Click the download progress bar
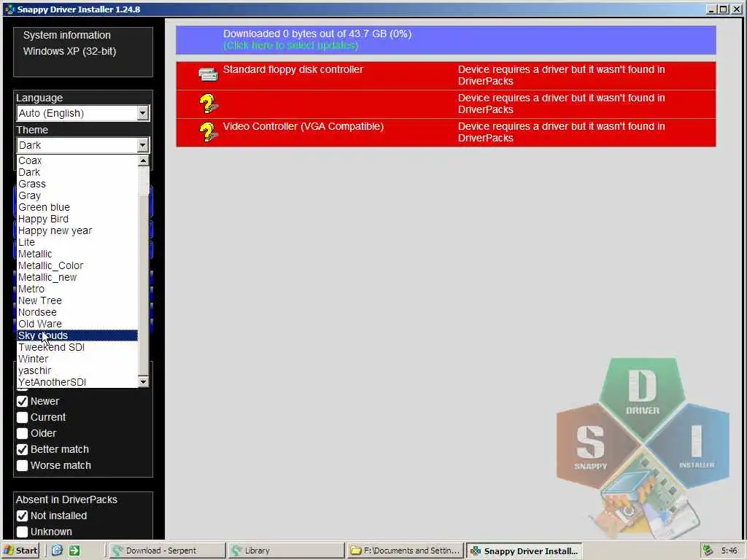This screenshot has width=747, height=560. tap(446, 40)
